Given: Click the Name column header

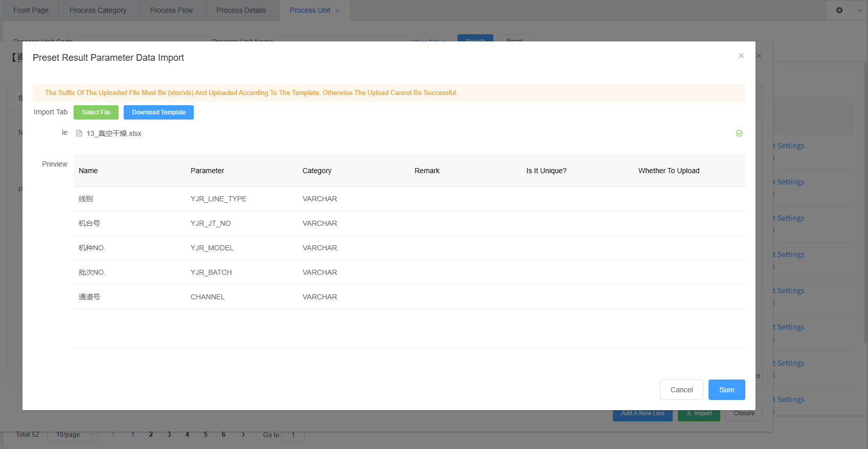Looking at the screenshot, I should [88, 171].
